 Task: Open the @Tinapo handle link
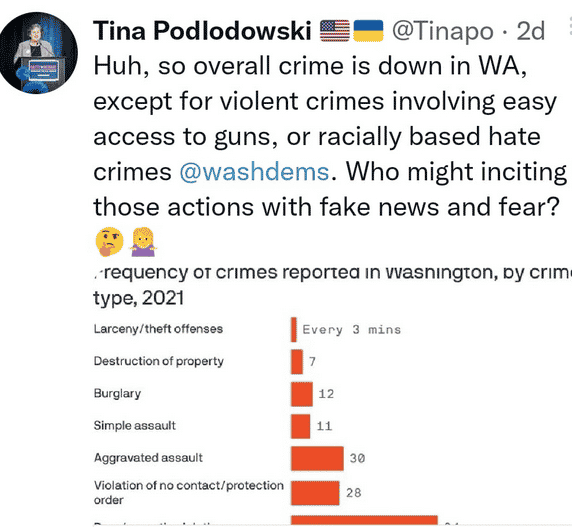443,31
